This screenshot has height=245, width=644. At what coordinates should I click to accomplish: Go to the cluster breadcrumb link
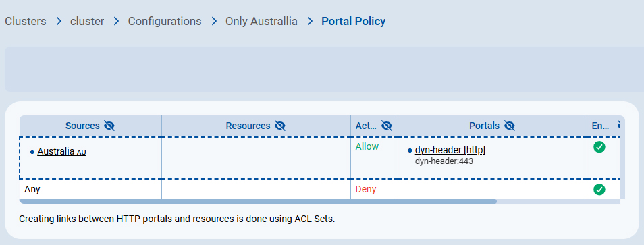click(x=87, y=21)
